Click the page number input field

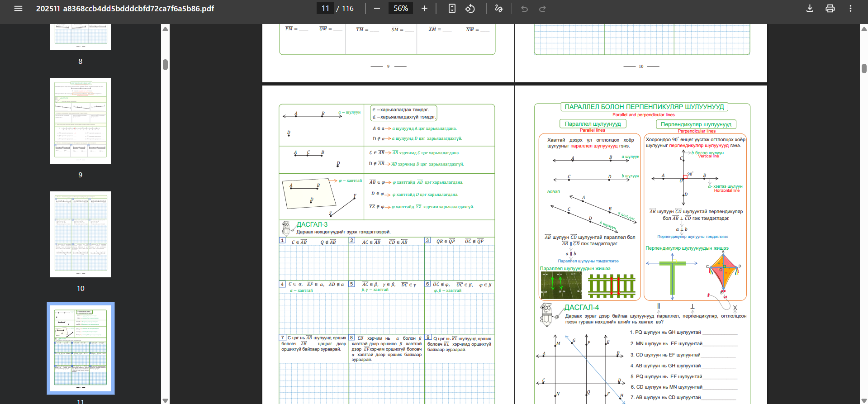click(x=325, y=9)
